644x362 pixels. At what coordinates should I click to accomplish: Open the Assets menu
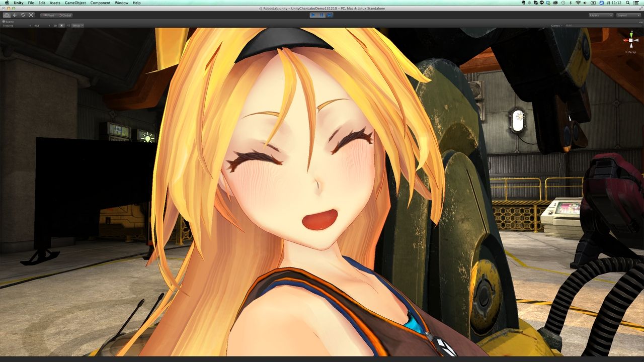pyautogui.click(x=55, y=3)
